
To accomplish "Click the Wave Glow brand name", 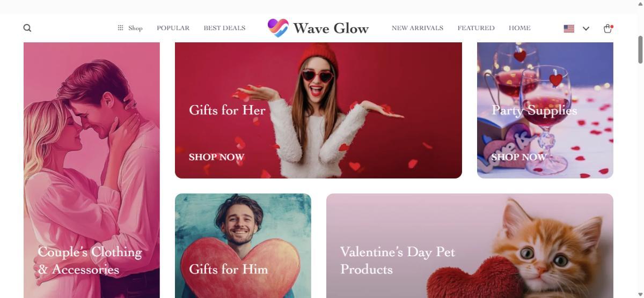I will (331, 28).
